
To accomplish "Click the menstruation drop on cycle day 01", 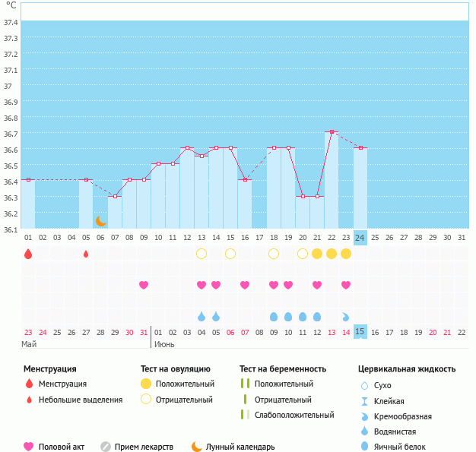I will [x=28, y=254].
